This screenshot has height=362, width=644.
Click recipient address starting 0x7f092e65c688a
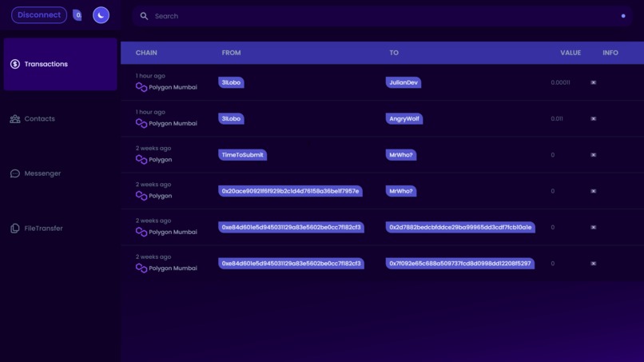[x=460, y=264]
